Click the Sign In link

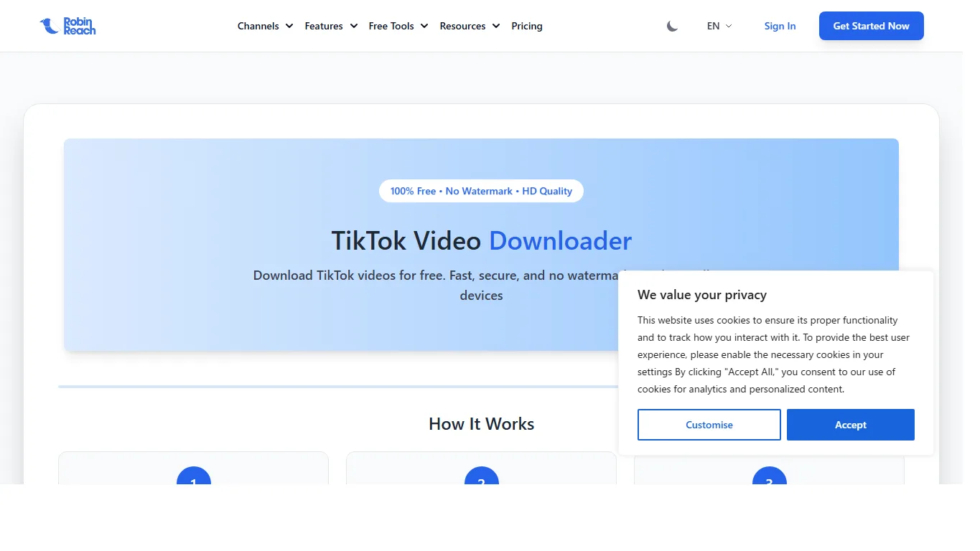point(780,26)
